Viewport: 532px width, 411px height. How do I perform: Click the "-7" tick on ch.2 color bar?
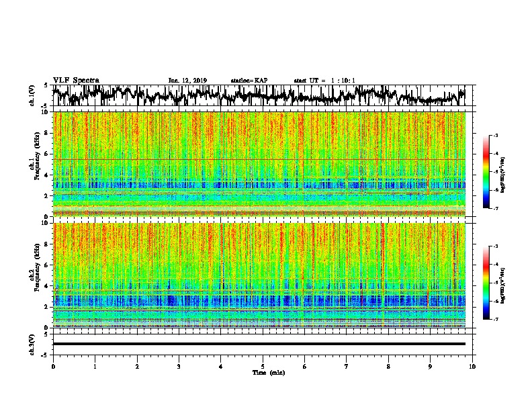496,319
